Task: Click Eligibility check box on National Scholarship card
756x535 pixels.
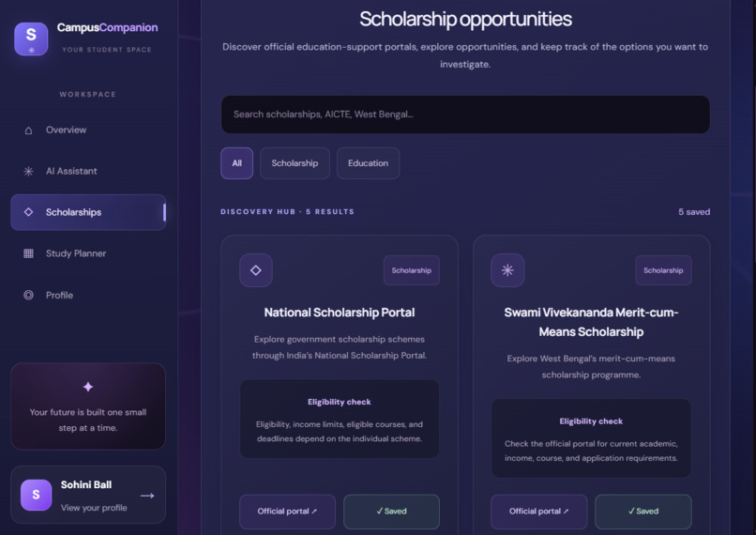Action: (340, 419)
